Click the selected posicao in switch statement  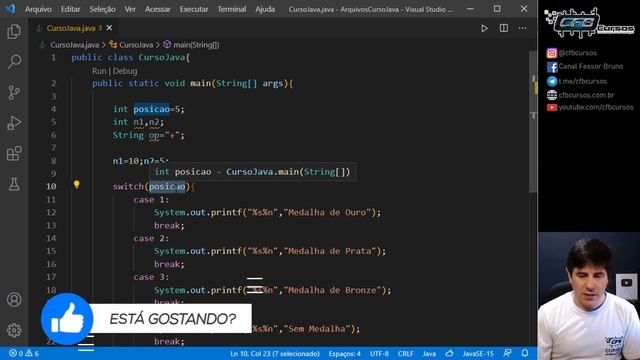tap(167, 187)
